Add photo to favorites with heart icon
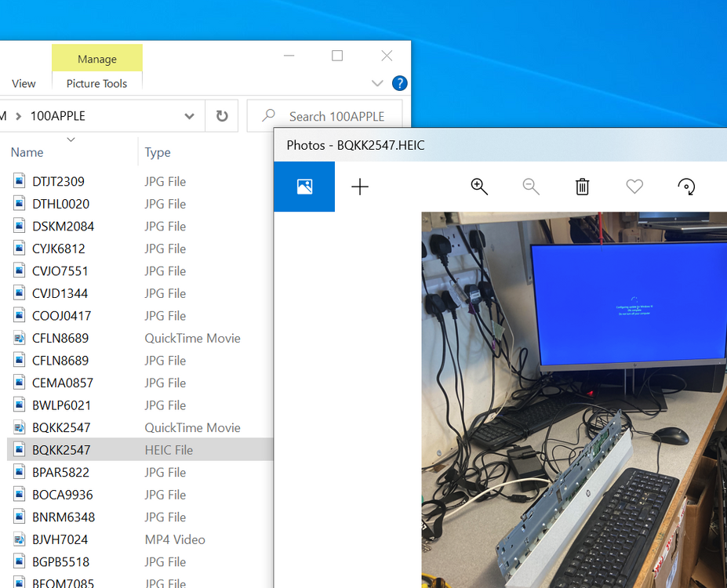727x588 pixels. coord(634,187)
